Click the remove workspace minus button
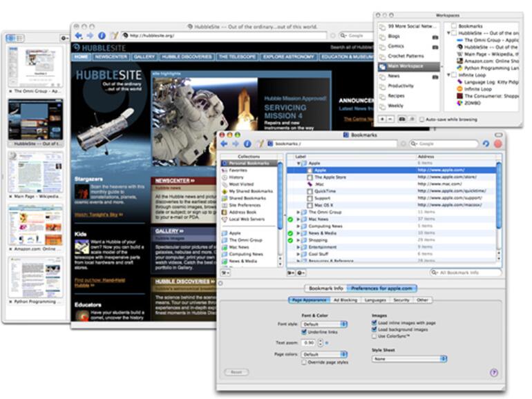 tap(390, 119)
